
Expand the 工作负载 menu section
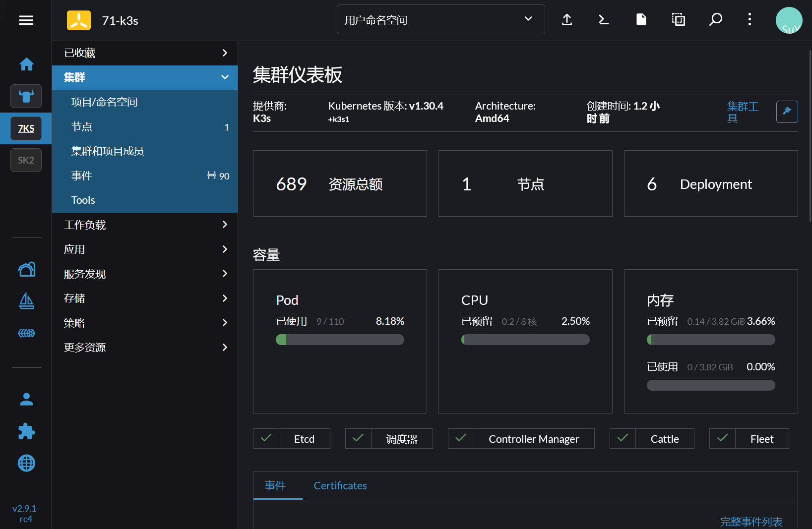(x=145, y=225)
